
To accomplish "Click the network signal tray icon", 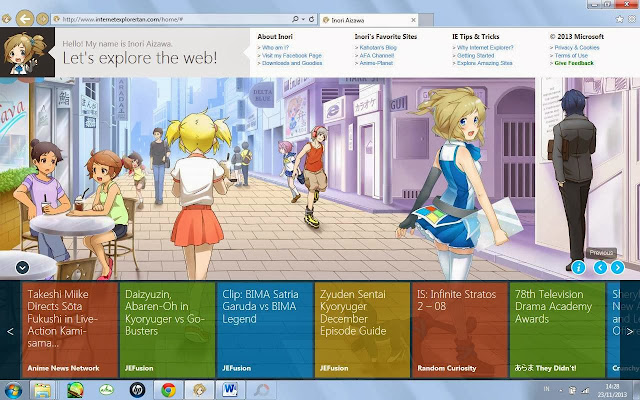I will (585, 390).
